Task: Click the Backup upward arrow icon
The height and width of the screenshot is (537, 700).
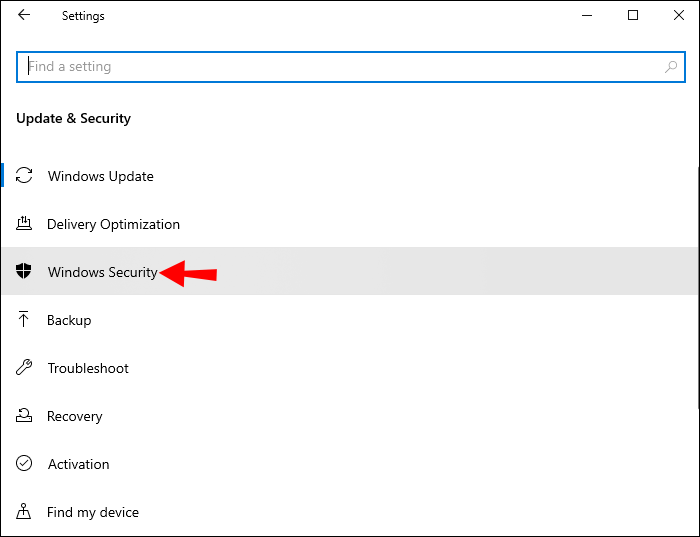Action: tap(25, 320)
